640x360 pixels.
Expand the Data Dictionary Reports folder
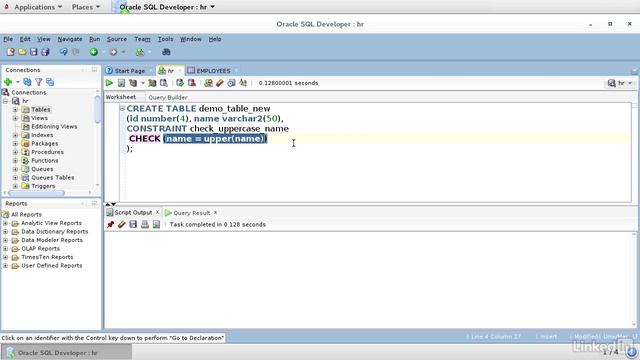pos(5,232)
